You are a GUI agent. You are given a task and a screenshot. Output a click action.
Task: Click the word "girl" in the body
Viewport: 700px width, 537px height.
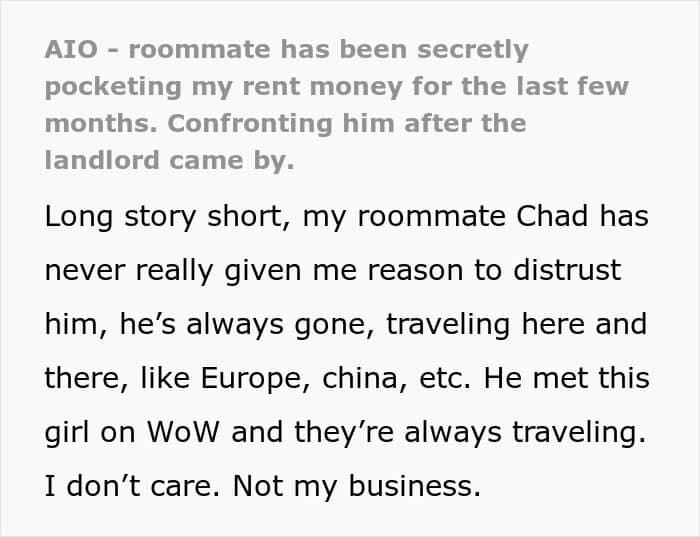pos(69,432)
